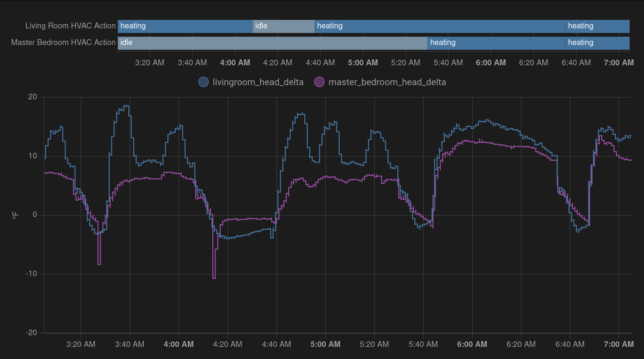The height and width of the screenshot is (359, 644).
Task: Click the Master Bedroom HVAC Action row label
Action: [63, 42]
